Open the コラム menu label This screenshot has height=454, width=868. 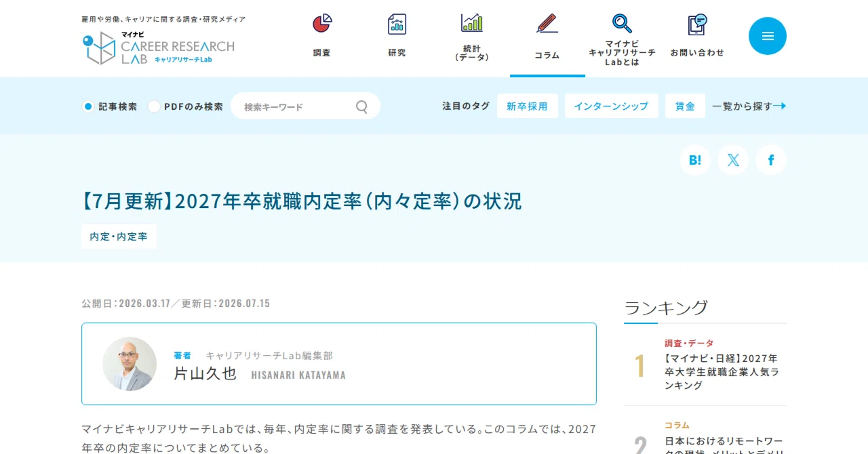547,55
